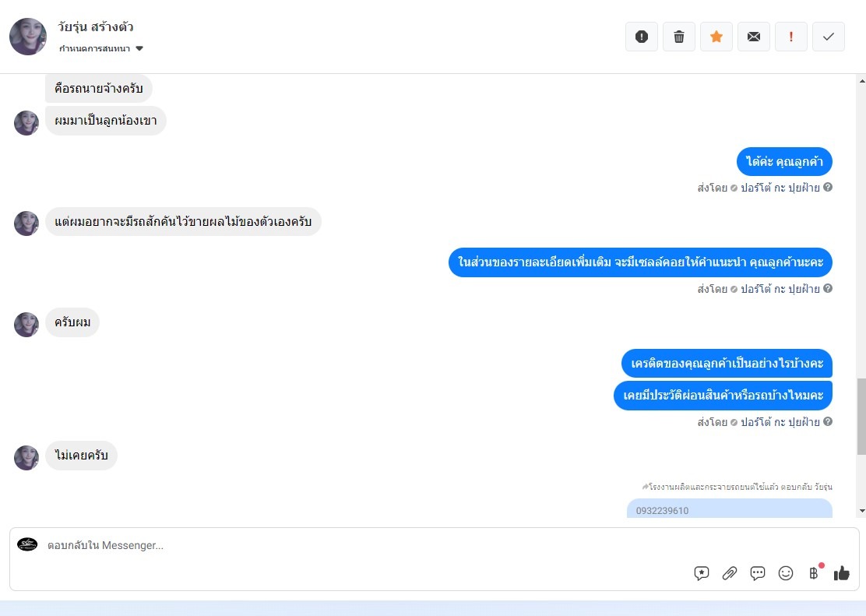This screenshot has width=866, height=616.
Task: Mark conversation done with checkmark icon
Action: 829,37
